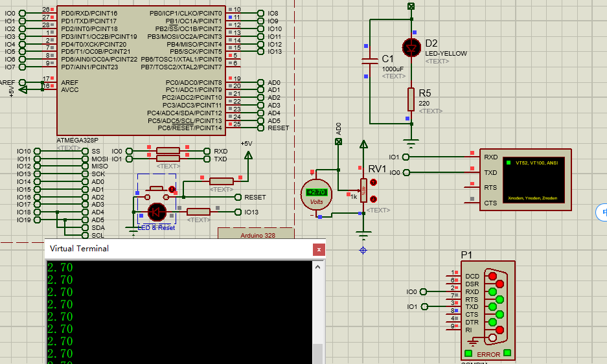Image resolution: width=607 pixels, height=364 pixels.
Task: Select the AD0 terminal label near voltmeter
Action: point(338,128)
